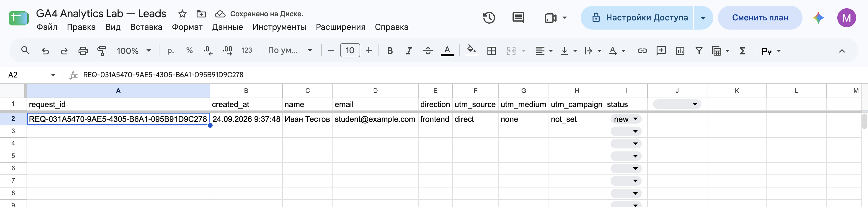Print the spreadsheet
This screenshot has width=868, height=207.
(83, 51)
